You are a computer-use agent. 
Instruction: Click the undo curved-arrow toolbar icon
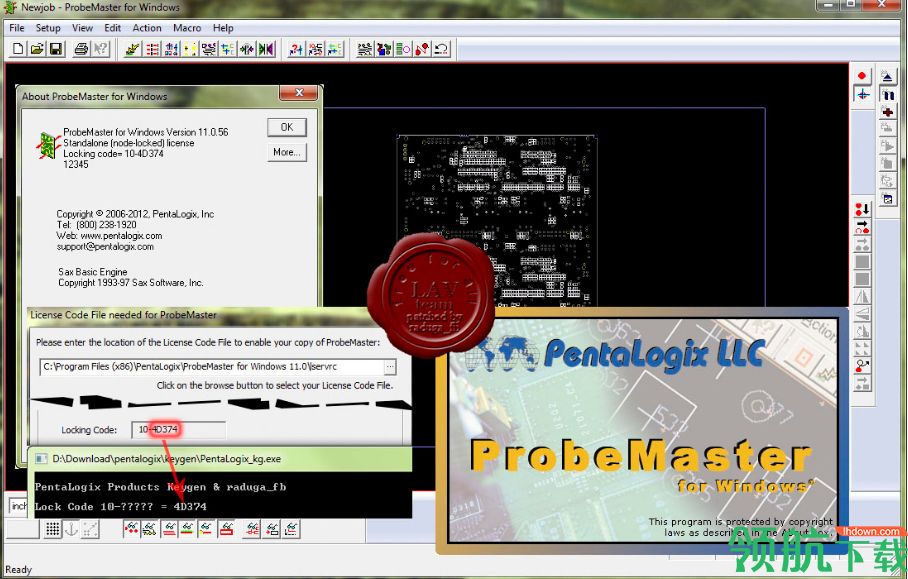coord(441,49)
